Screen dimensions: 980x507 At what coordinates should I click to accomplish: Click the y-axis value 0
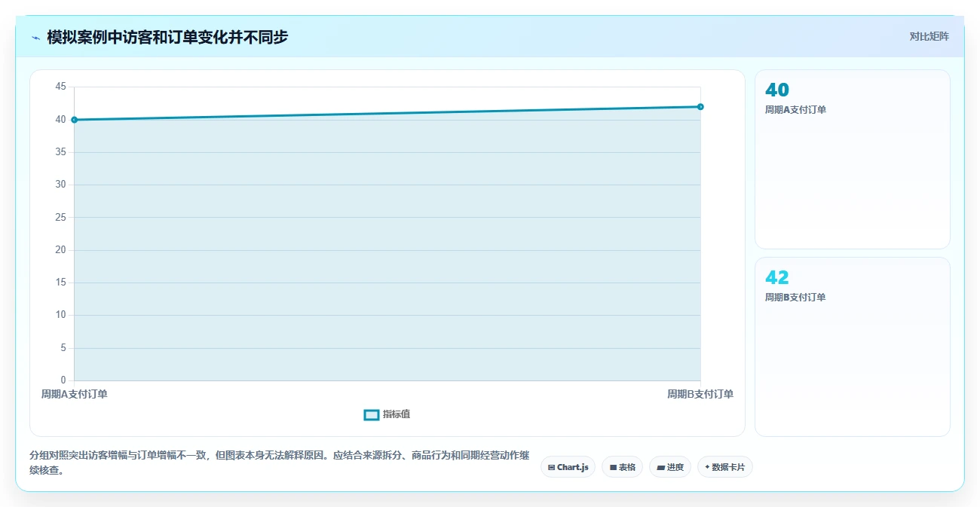63,380
